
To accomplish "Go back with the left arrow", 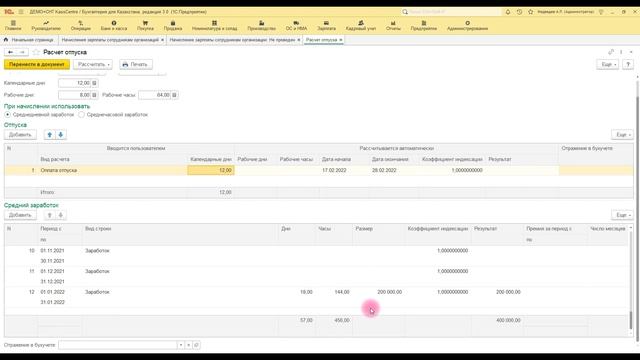I will [10, 52].
